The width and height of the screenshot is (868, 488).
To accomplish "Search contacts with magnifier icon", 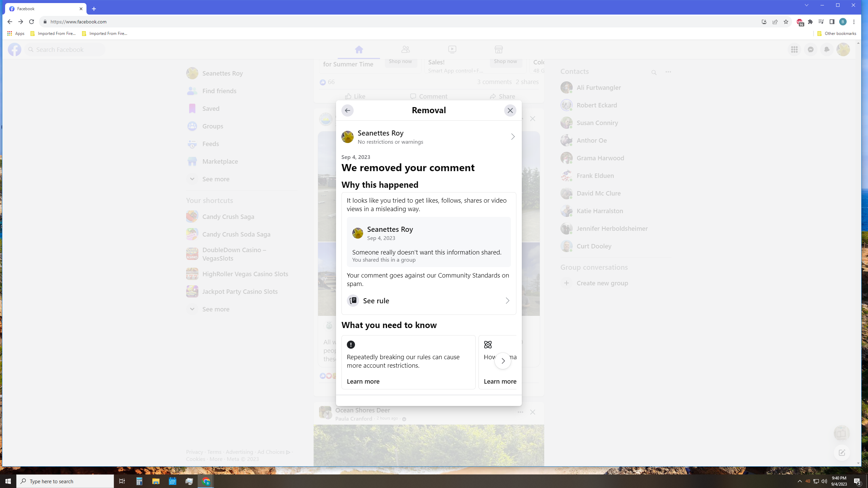I will [654, 72].
